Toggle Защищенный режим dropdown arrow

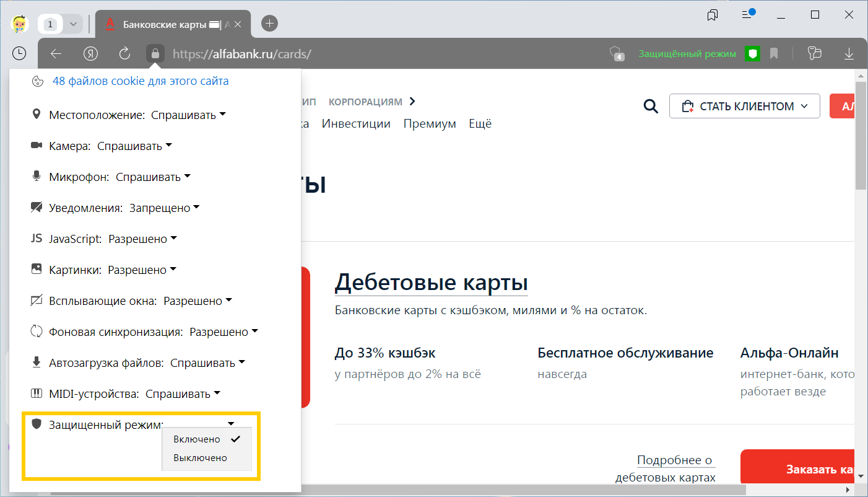point(231,424)
